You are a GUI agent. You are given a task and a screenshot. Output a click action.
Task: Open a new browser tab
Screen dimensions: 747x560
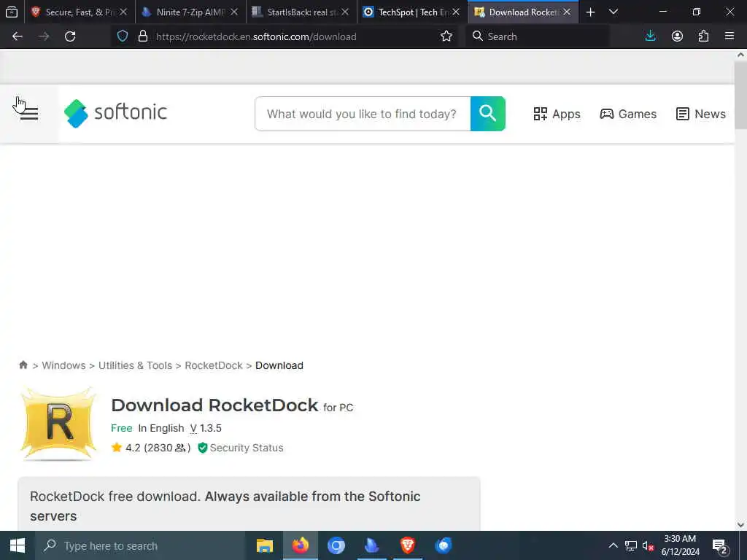[590, 12]
